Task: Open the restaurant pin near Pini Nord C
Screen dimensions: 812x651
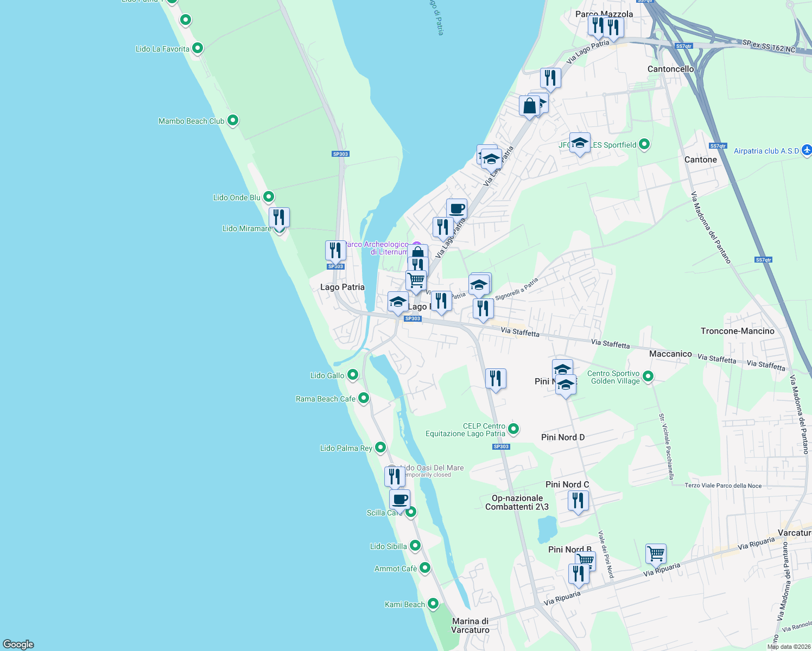Action: (x=578, y=500)
